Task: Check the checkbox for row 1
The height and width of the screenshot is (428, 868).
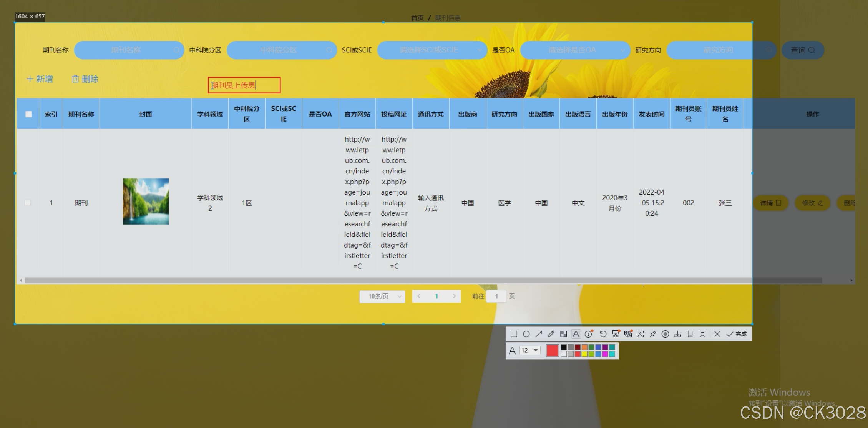Action: point(28,203)
